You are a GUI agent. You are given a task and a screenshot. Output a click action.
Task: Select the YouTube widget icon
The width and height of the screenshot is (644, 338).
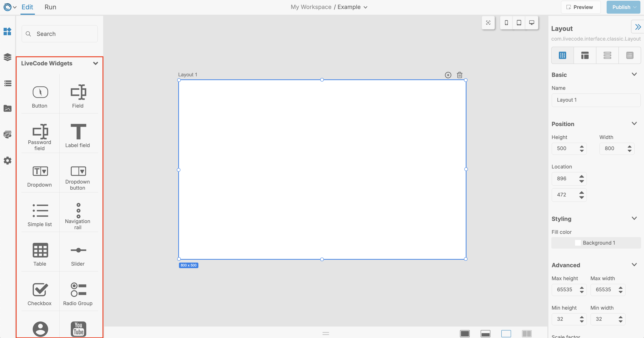[79, 329]
